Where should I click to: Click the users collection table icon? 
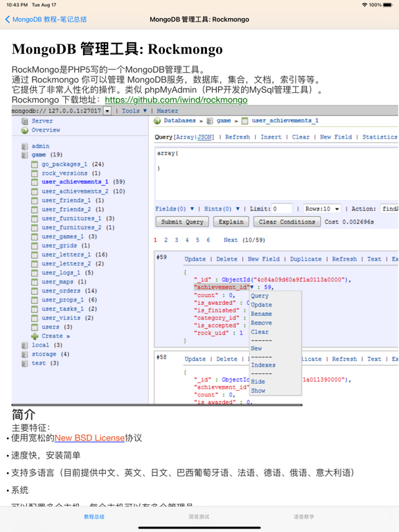[35, 327]
